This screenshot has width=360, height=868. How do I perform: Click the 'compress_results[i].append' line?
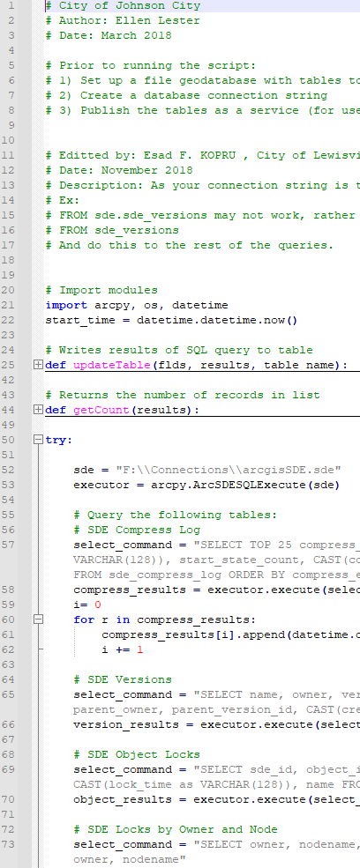pyautogui.click(x=231, y=634)
